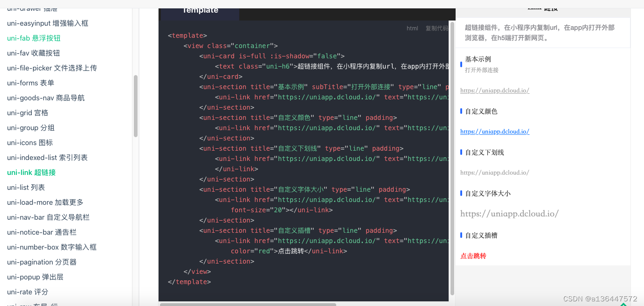The image size is (644, 306).
Task: Open uni-forms 表单 sidebar entry
Action: coord(31,83)
